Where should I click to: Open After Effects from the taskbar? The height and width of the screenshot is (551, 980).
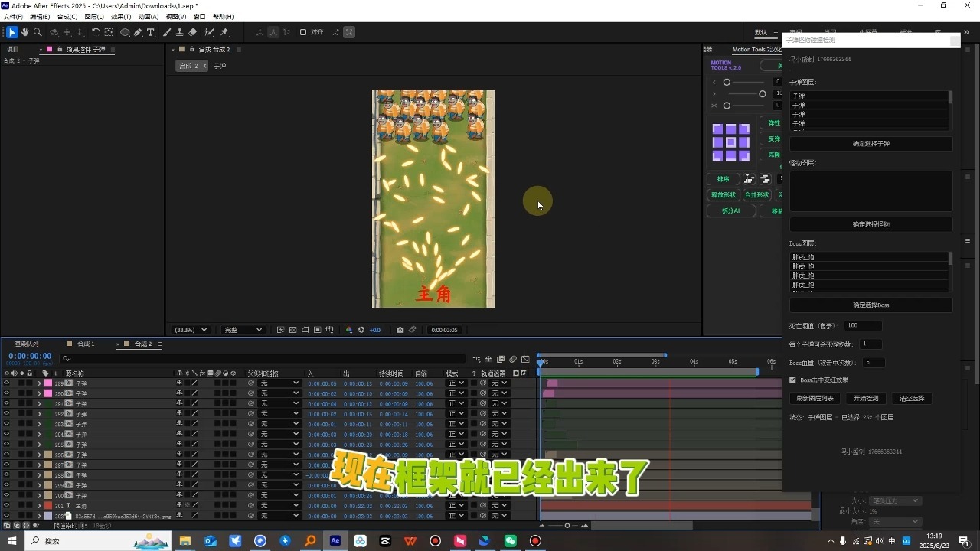coord(335,541)
